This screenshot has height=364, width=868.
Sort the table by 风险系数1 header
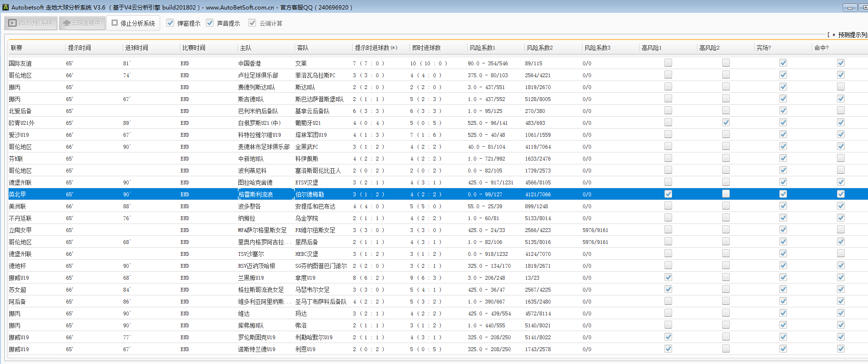tap(482, 48)
